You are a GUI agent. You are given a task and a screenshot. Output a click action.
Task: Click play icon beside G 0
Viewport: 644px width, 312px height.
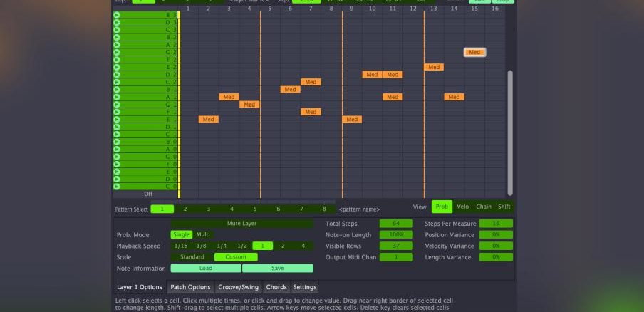click(117, 157)
